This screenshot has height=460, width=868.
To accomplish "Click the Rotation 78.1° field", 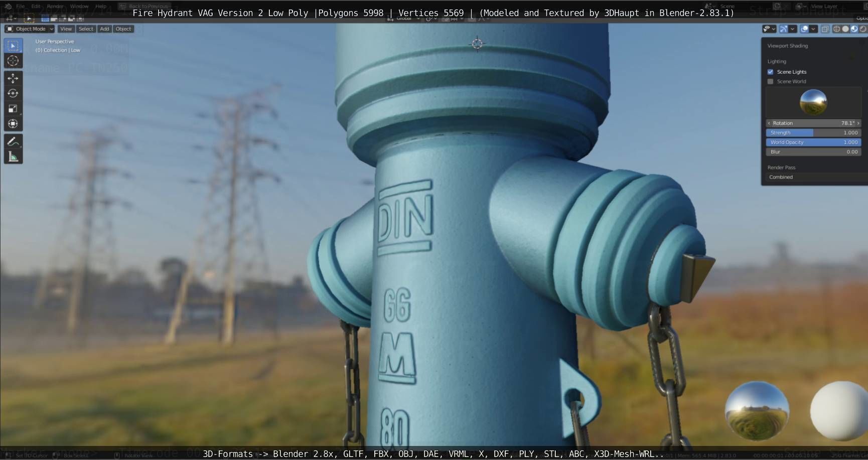I will [813, 123].
